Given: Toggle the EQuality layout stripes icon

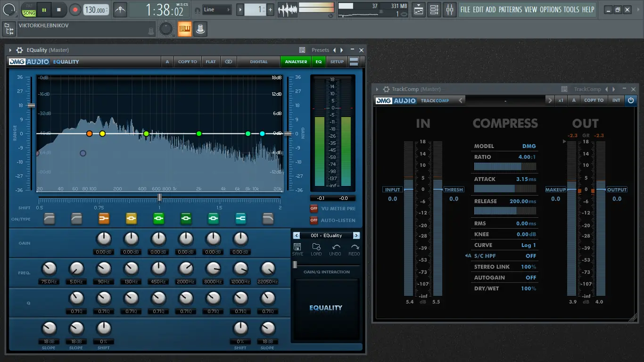Looking at the screenshot, I should coord(354,62).
